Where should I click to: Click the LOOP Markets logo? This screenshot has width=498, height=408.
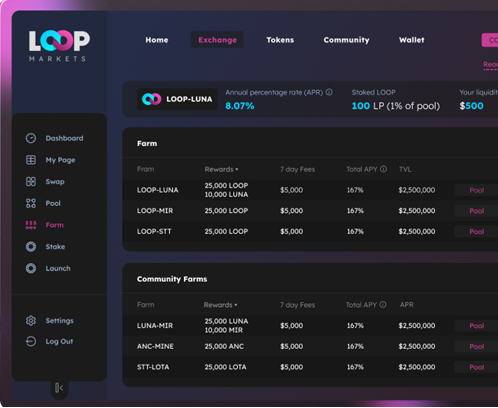click(59, 46)
